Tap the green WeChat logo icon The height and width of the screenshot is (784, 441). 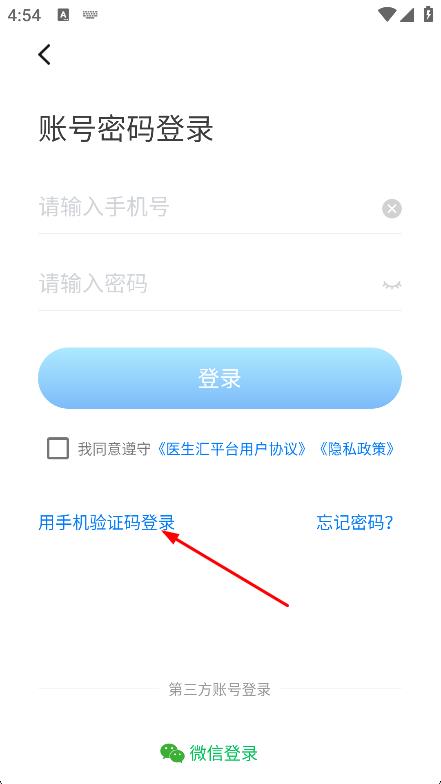coord(172,752)
